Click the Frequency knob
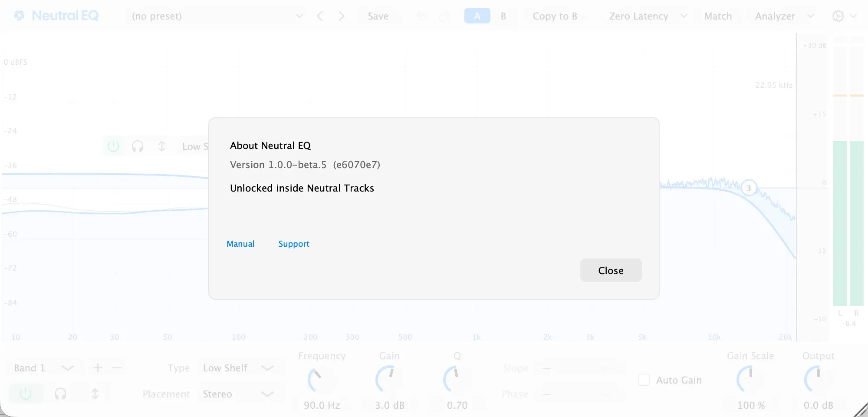Viewport: 868px width, 417px height. [x=322, y=380]
